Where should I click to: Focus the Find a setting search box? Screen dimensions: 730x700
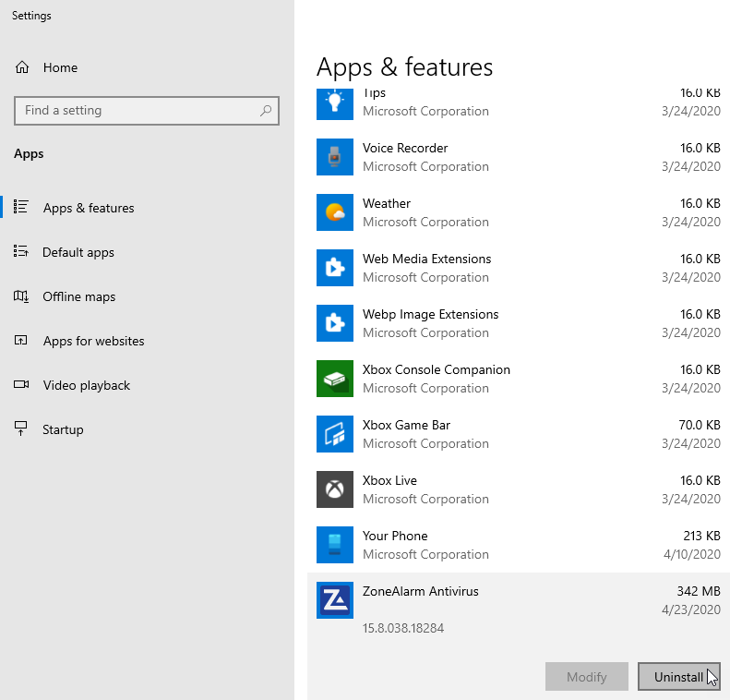click(x=147, y=111)
